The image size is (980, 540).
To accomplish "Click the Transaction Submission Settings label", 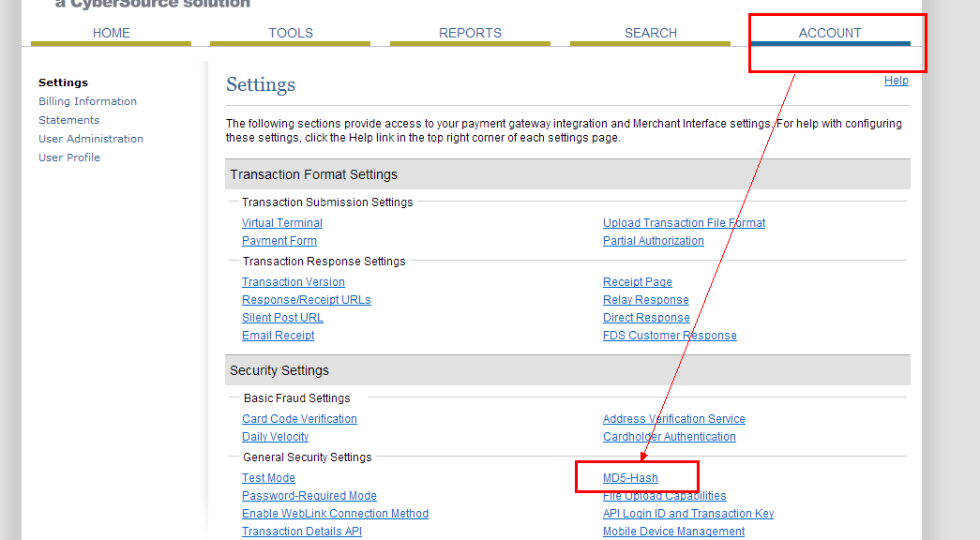I will coord(327,202).
